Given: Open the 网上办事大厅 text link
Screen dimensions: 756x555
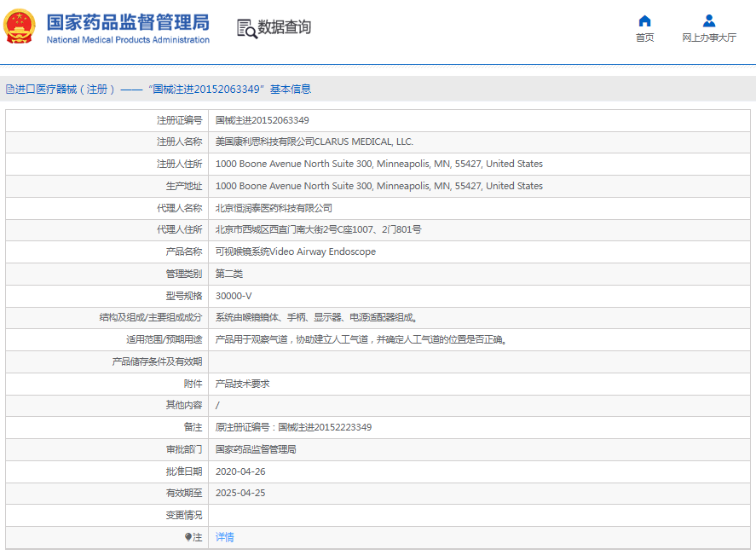Looking at the screenshot, I should tap(708, 38).
